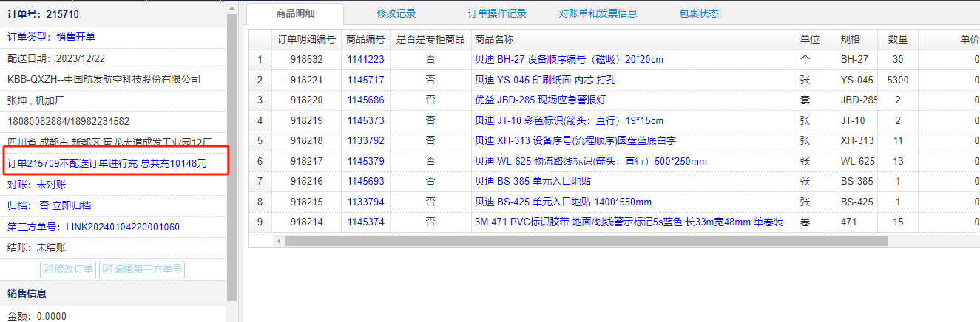This screenshot has width=980, height=322.
Task: Click the 订单明细编号 column header
Action: tap(306, 39)
